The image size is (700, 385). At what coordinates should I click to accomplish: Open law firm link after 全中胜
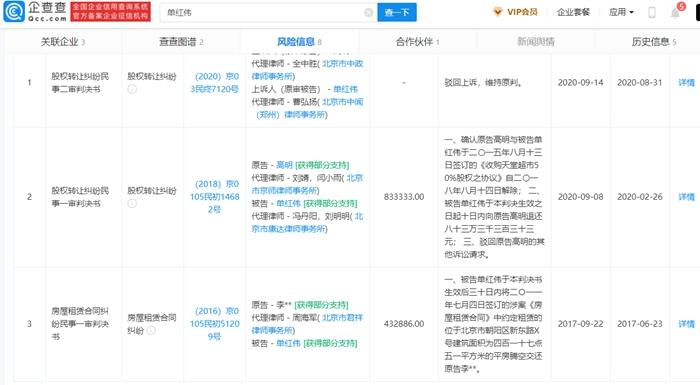[308, 70]
